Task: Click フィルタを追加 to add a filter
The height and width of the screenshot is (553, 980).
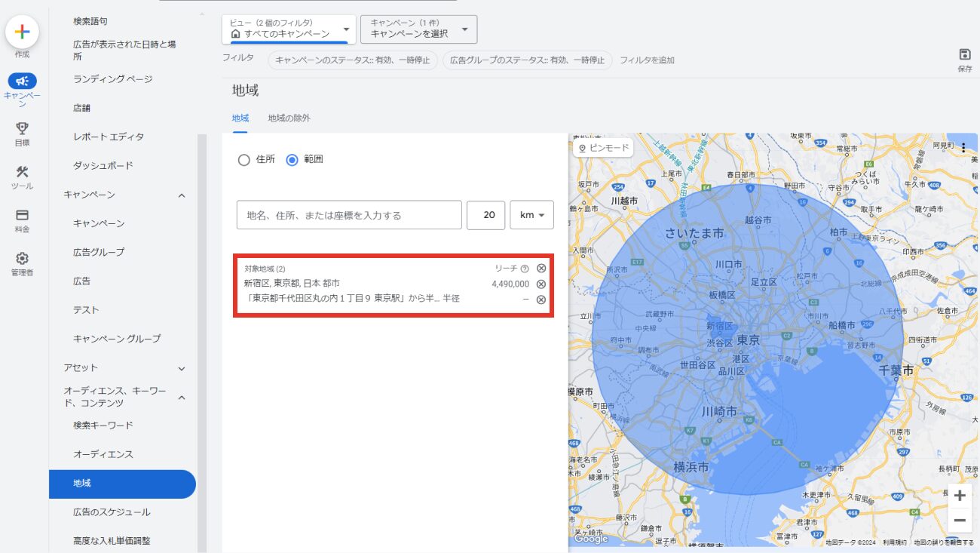Action: pyautogui.click(x=648, y=60)
